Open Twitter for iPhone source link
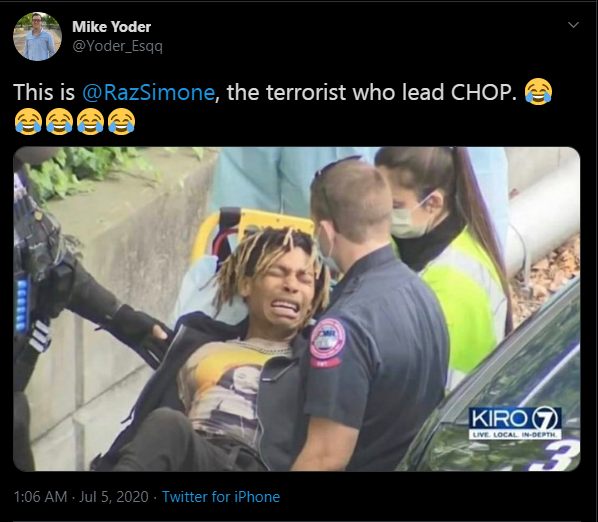The width and height of the screenshot is (598, 522). click(x=221, y=497)
